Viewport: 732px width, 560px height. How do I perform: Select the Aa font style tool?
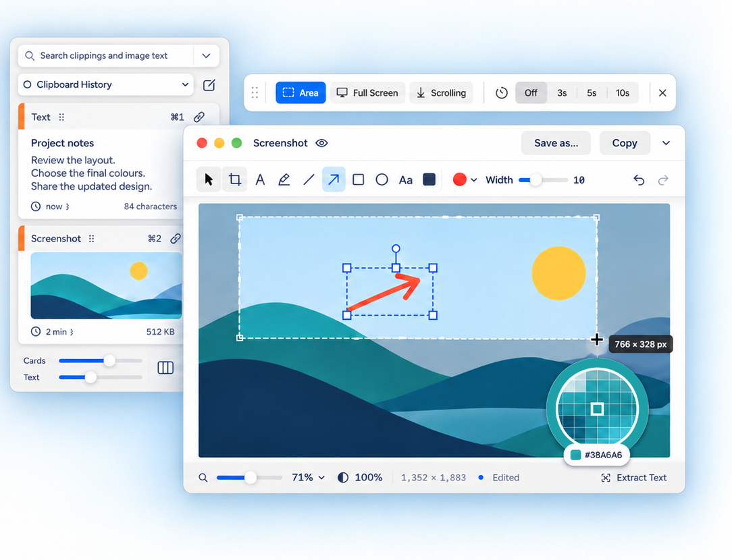click(406, 180)
